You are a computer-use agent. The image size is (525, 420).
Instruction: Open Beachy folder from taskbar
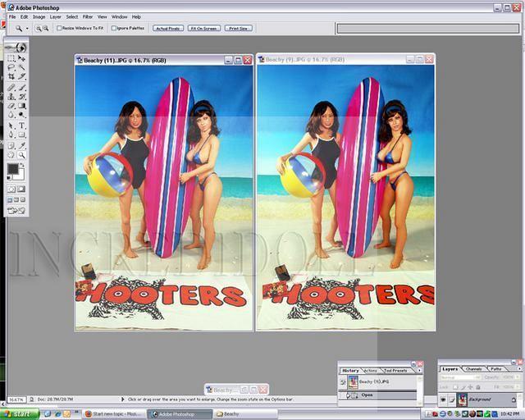point(246,414)
